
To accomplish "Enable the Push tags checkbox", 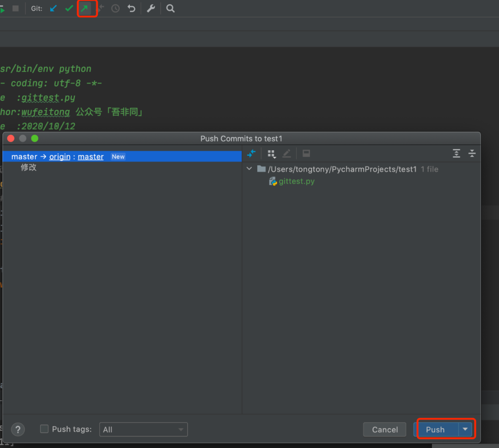I will point(44,429).
